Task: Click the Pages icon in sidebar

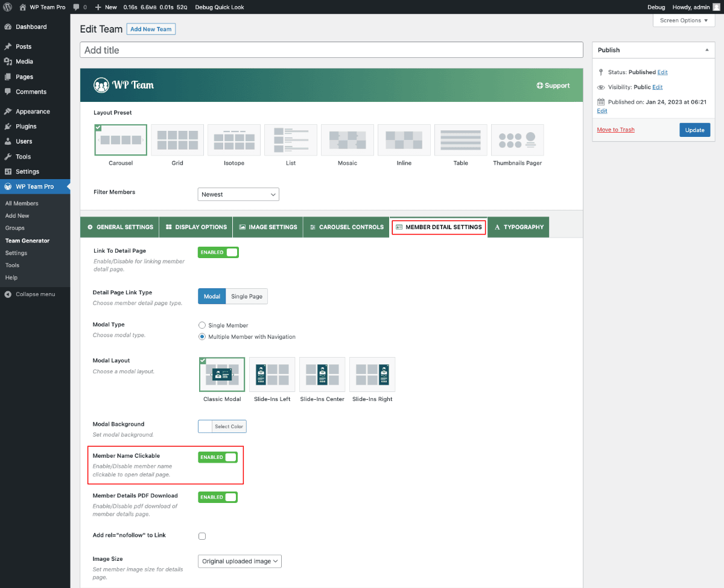Action: [x=8, y=77]
